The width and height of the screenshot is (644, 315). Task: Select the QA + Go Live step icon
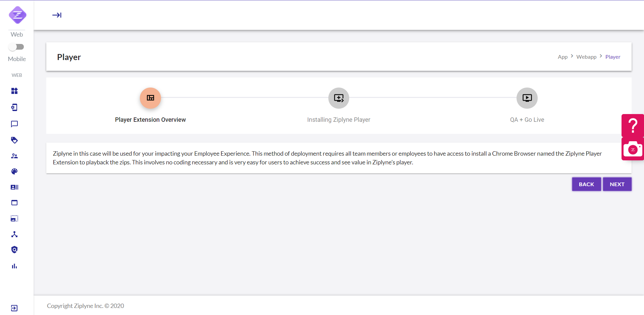point(527,98)
